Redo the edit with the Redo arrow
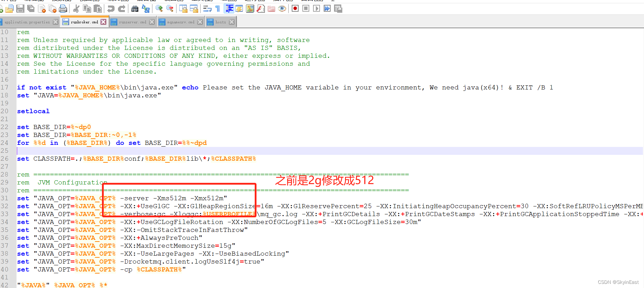The image size is (644, 288). [x=122, y=9]
